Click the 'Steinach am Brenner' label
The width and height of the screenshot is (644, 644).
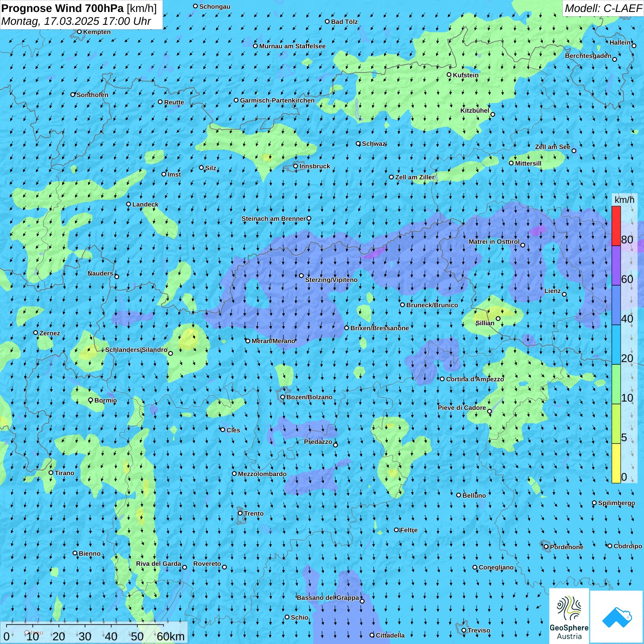(274, 218)
